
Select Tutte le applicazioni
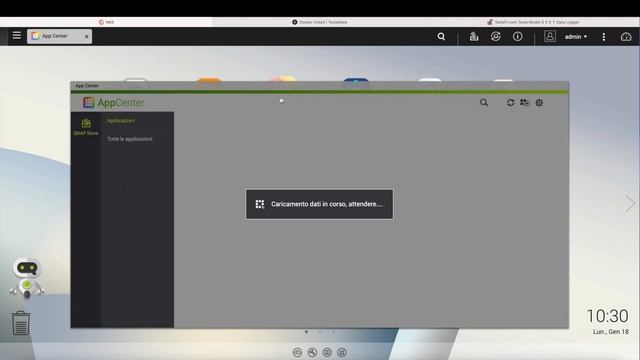[x=129, y=139]
